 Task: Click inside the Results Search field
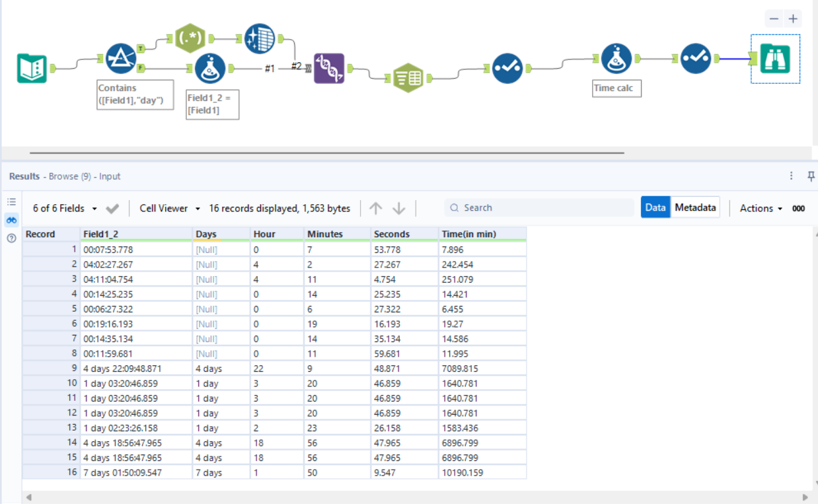(539, 207)
